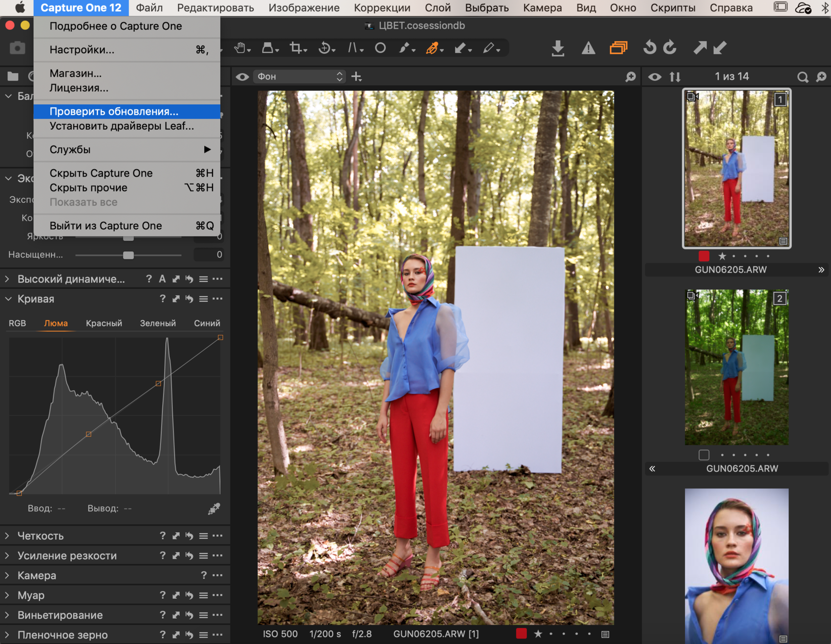Select the Keystone tool
This screenshot has width=831, height=644.
[353, 48]
